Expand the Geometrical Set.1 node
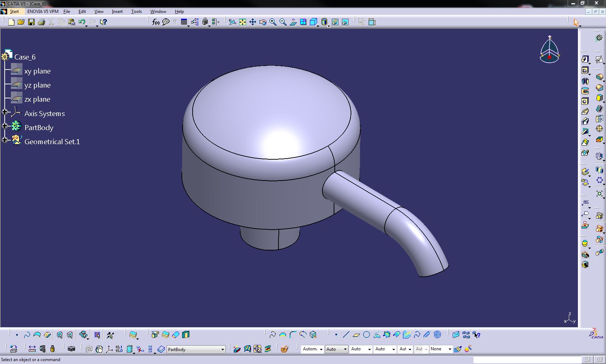This screenshot has height=364, width=606. (x=5, y=140)
